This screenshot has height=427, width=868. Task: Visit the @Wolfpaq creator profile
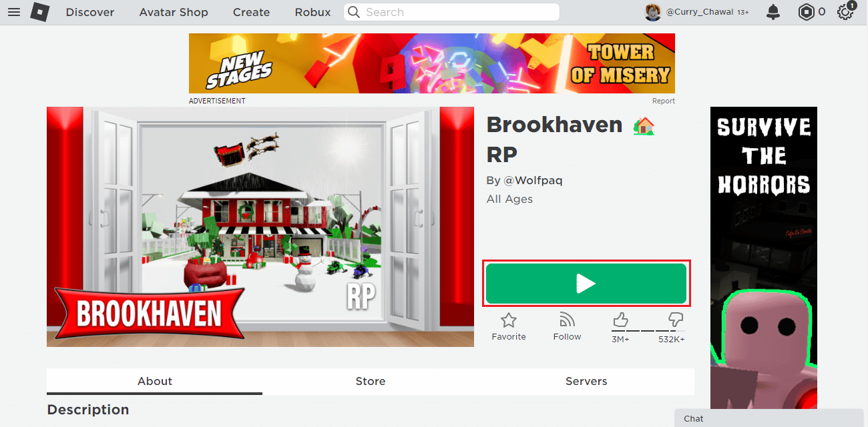pos(532,180)
